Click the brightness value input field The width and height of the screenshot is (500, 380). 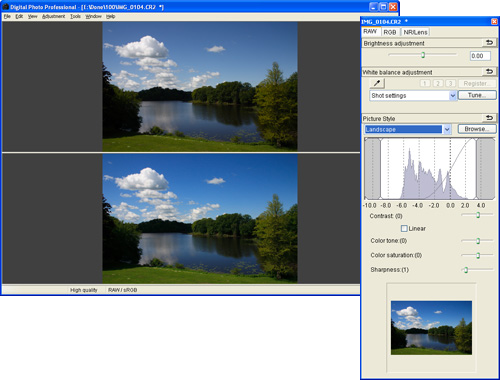point(480,56)
